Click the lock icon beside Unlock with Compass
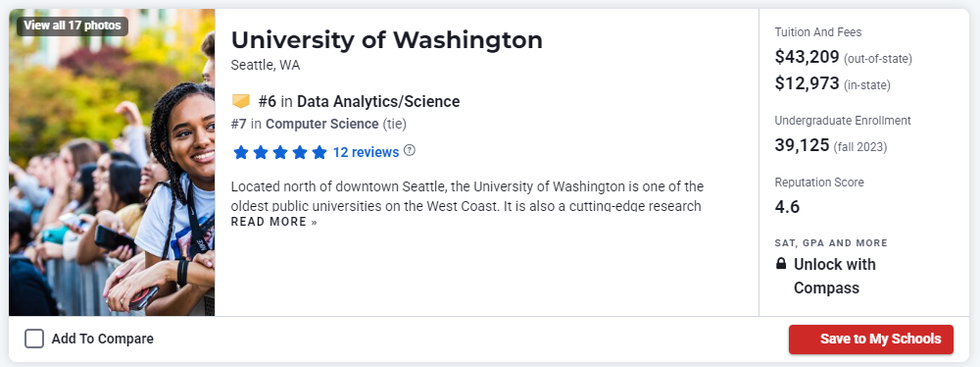The width and height of the screenshot is (980, 367). click(781, 264)
